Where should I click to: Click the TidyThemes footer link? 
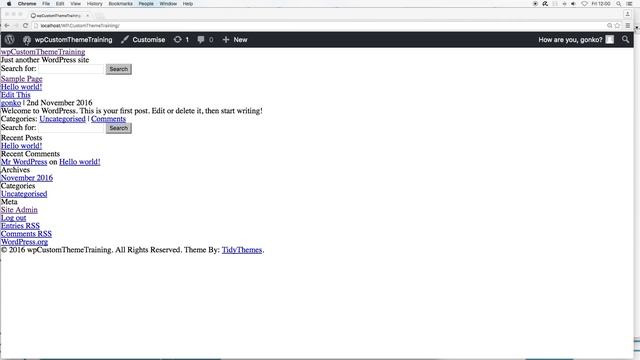[242, 250]
